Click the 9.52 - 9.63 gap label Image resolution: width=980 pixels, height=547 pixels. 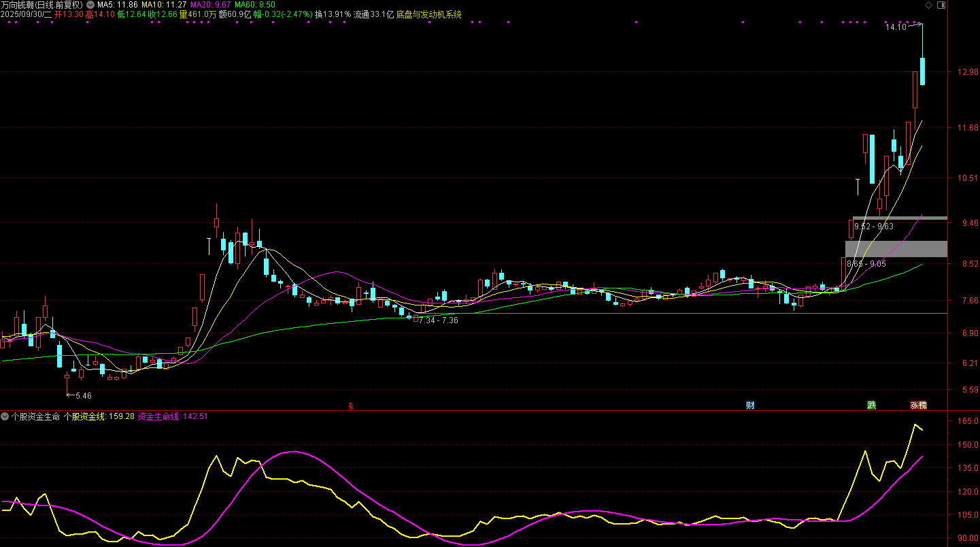pos(874,227)
